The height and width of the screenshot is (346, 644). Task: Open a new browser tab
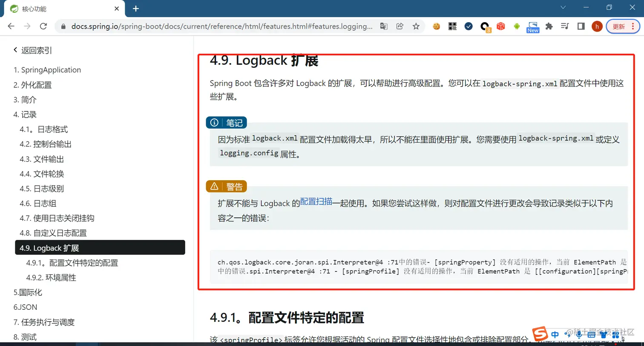pyautogui.click(x=136, y=9)
